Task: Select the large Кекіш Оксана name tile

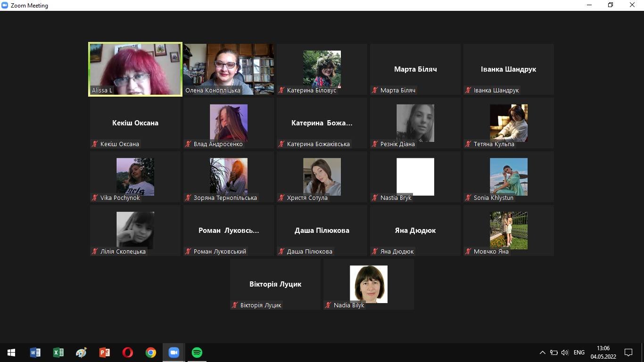Action: tap(135, 123)
